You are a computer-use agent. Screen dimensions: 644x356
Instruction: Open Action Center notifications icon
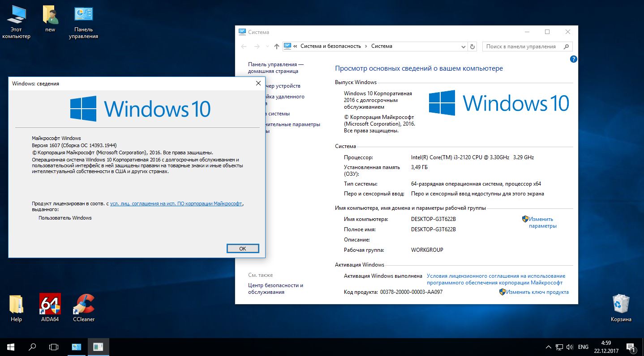(631, 347)
